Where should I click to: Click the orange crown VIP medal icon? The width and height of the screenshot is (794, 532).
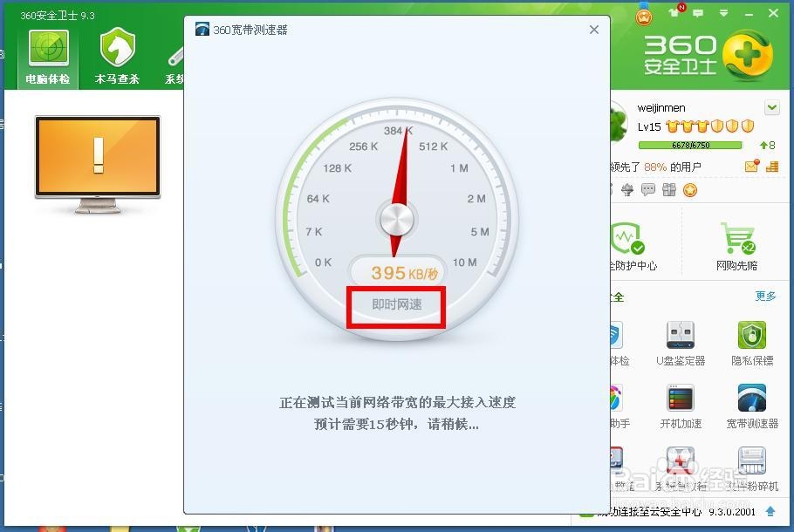pos(644,17)
